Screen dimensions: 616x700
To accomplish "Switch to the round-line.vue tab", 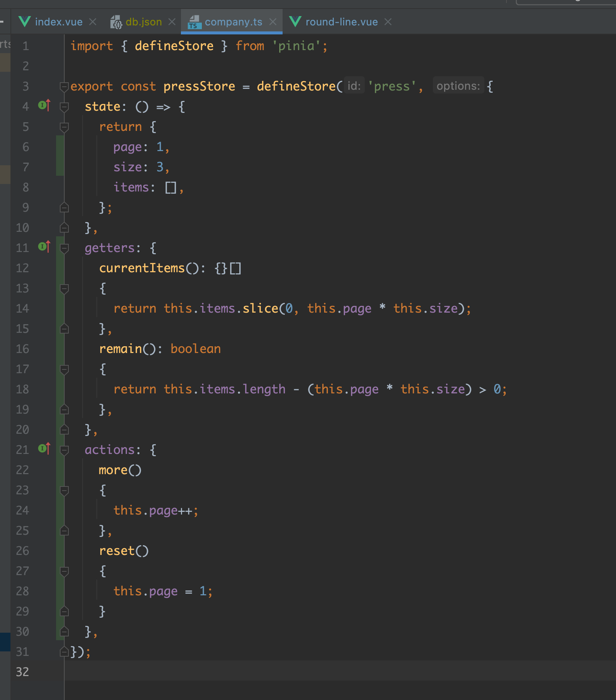I will [342, 22].
